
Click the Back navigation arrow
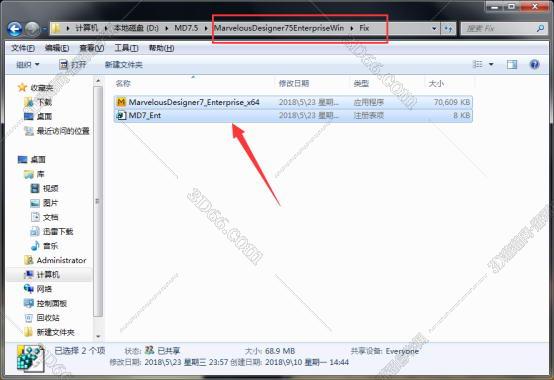point(14,29)
